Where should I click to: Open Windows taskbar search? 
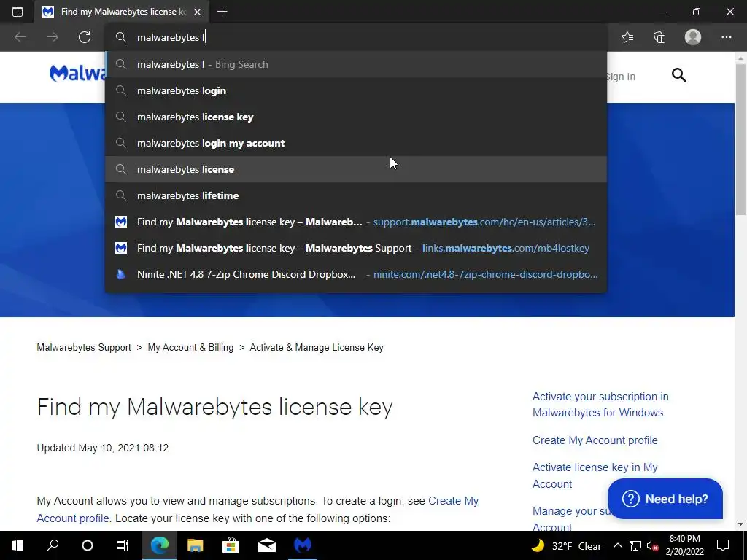coord(53,545)
